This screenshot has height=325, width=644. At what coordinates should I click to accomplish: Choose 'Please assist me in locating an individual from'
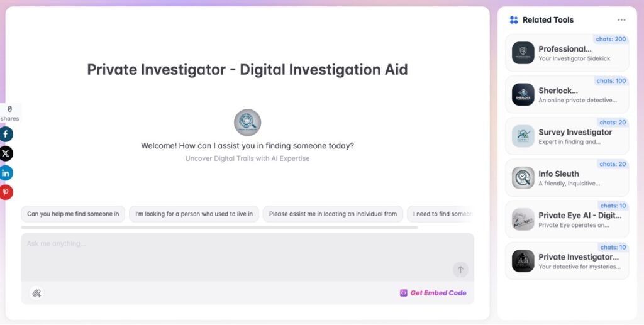click(333, 214)
